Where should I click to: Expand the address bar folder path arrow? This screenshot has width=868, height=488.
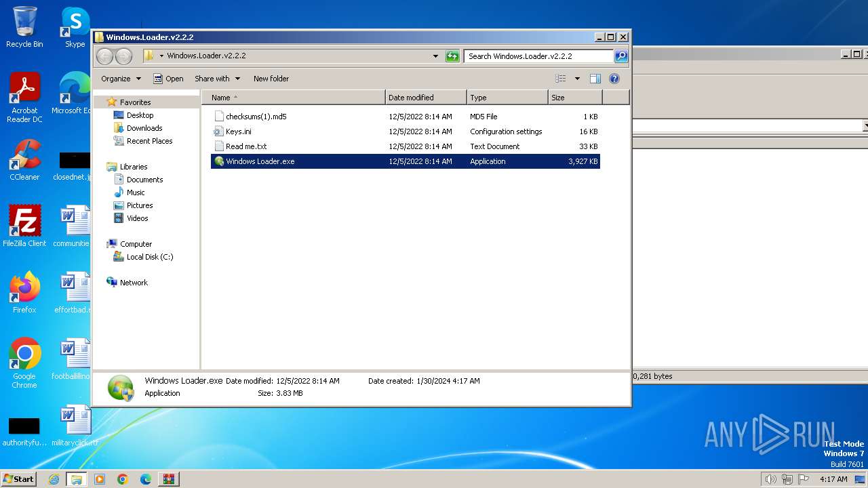161,56
